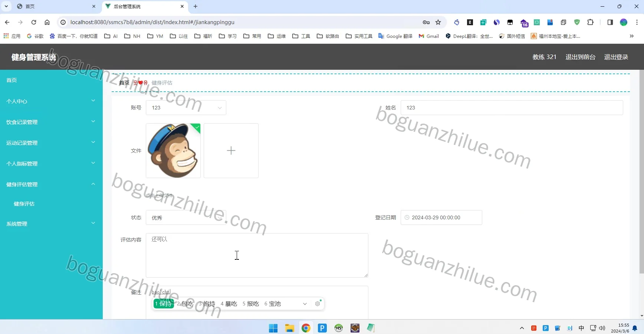Add another file with the plus box
The width and height of the screenshot is (644, 334).
click(x=231, y=151)
